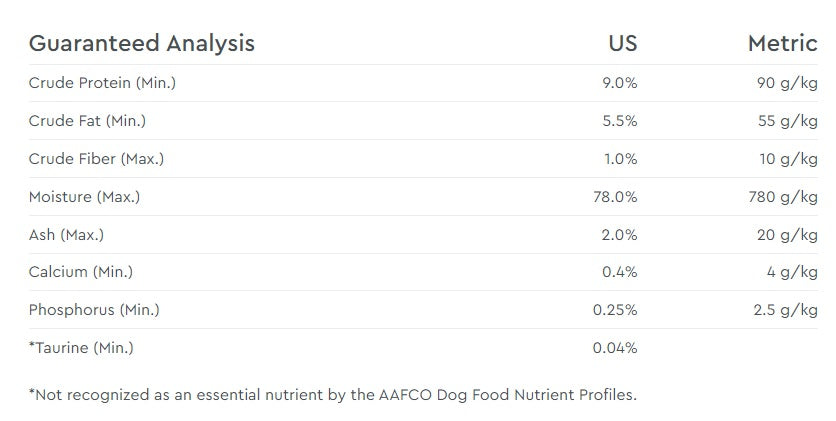Click the *Taurine (Min.) label
Screen dimensions: 836x421
[x=81, y=347]
